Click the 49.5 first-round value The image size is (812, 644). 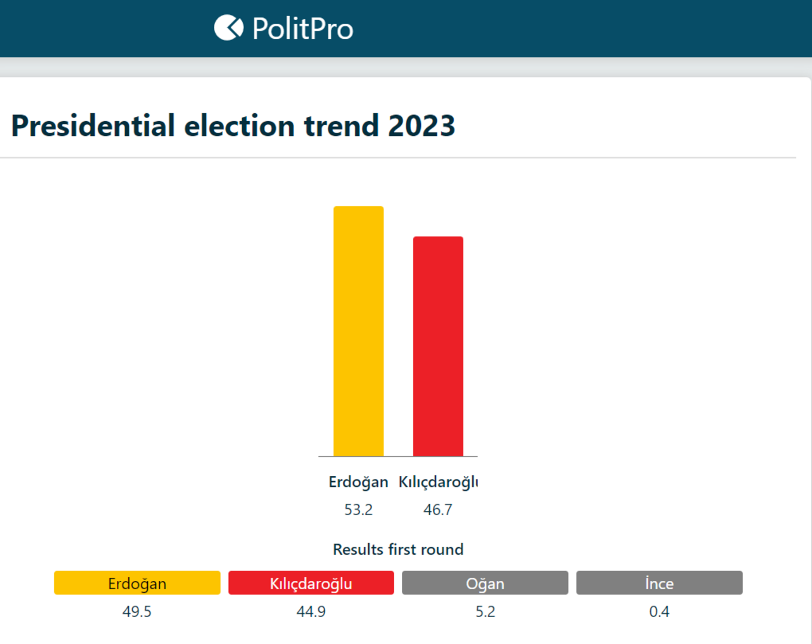(137, 612)
